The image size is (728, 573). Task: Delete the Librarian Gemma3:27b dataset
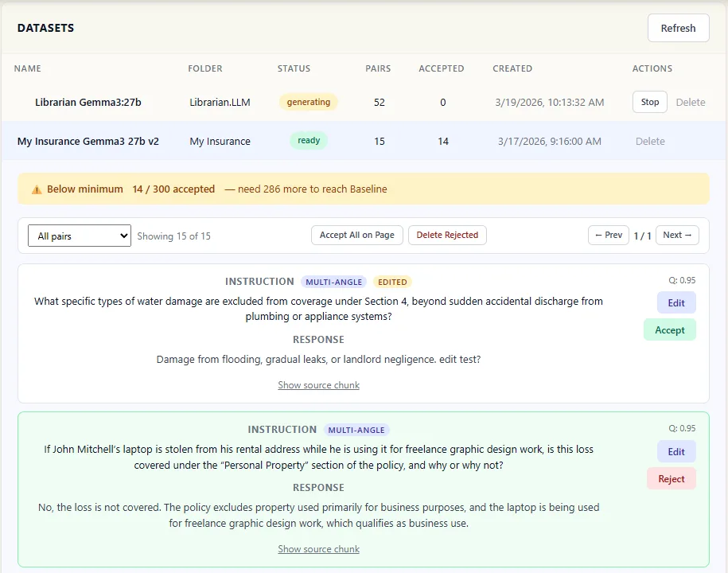(x=691, y=102)
